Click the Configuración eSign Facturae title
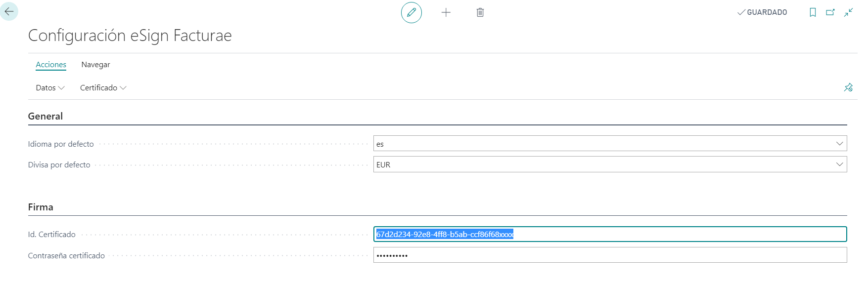The image size is (868, 282). [130, 36]
